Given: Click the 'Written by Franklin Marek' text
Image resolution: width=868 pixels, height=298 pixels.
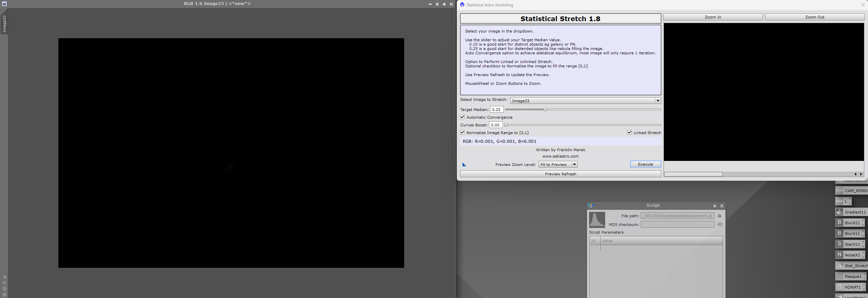Looking at the screenshot, I should [x=560, y=150].
